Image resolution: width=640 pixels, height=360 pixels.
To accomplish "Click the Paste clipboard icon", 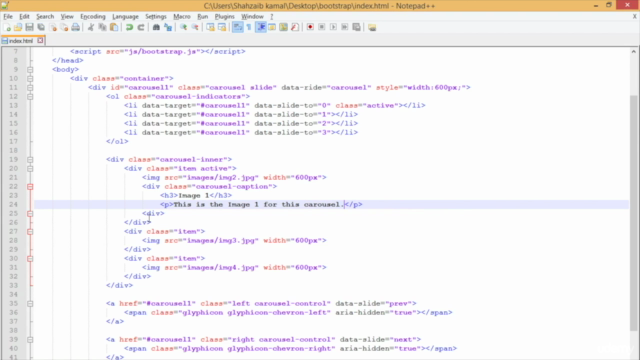I will click(x=114, y=27).
